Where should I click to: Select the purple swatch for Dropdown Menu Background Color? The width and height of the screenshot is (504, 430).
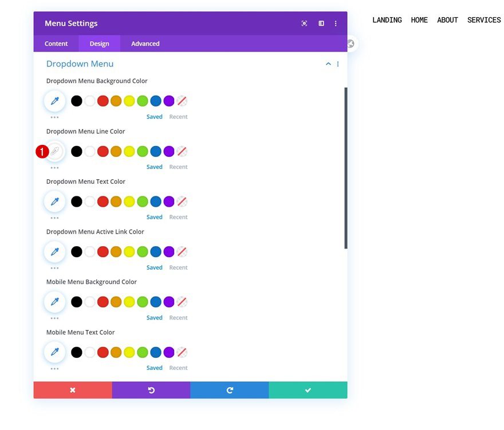click(168, 100)
